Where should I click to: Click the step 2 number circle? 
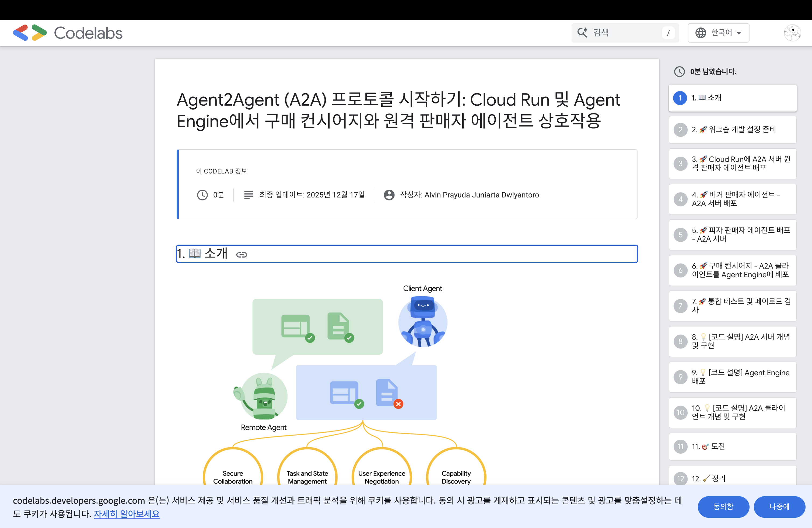click(x=680, y=130)
